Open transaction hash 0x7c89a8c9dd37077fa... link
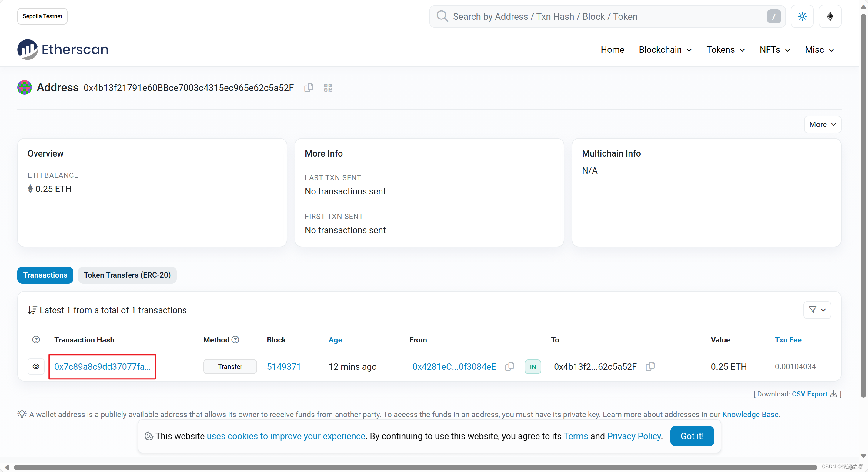This screenshot has height=472, width=868. point(102,366)
